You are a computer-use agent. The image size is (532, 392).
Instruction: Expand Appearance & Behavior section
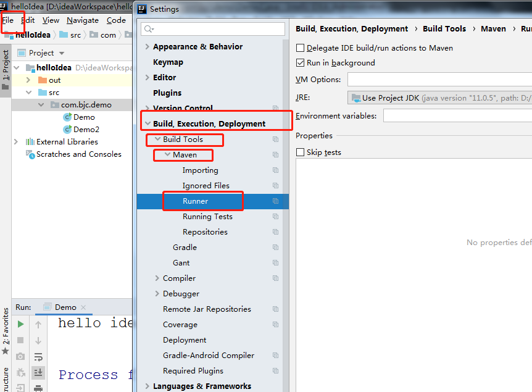(x=148, y=46)
